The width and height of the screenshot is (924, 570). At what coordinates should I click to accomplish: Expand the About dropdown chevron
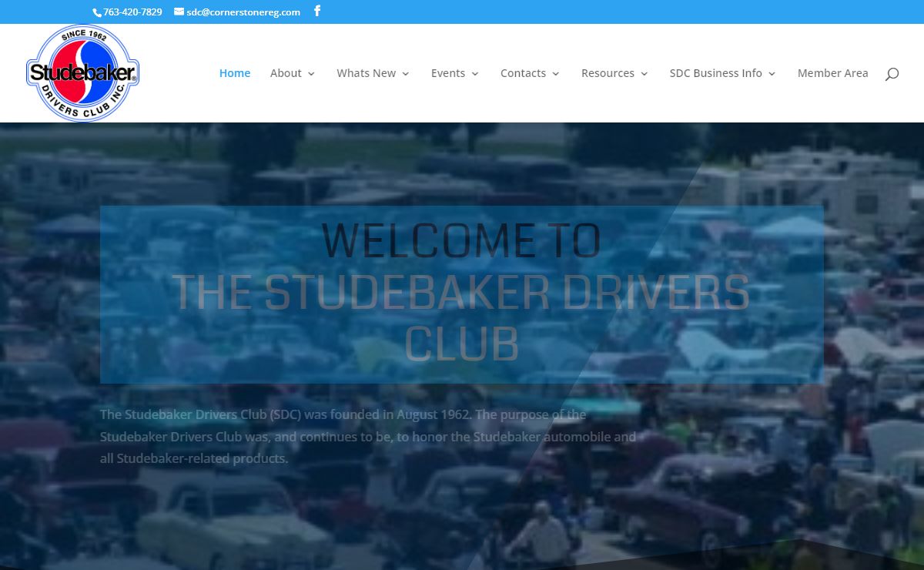click(x=311, y=74)
